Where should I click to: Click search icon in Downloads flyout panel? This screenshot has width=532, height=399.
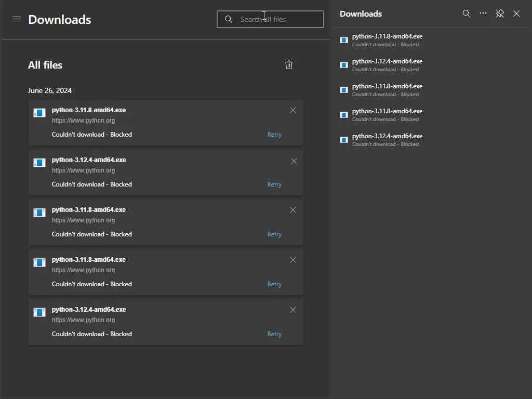click(467, 14)
